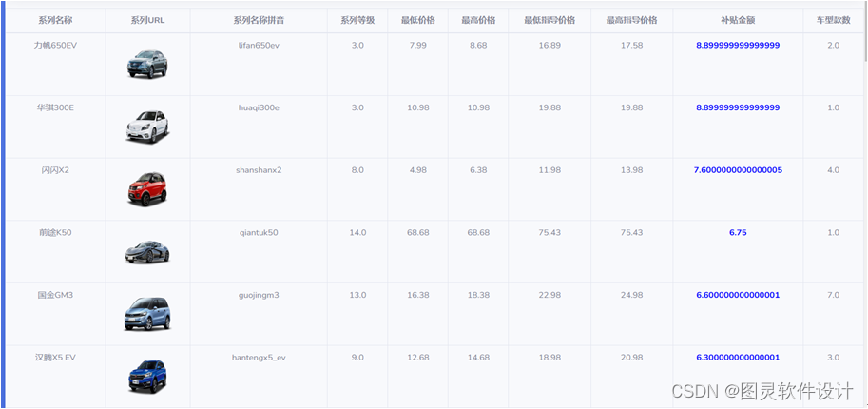The image size is (868, 409).
Task: Click the 22.98 guide price cell
Action: click(x=550, y=295)
